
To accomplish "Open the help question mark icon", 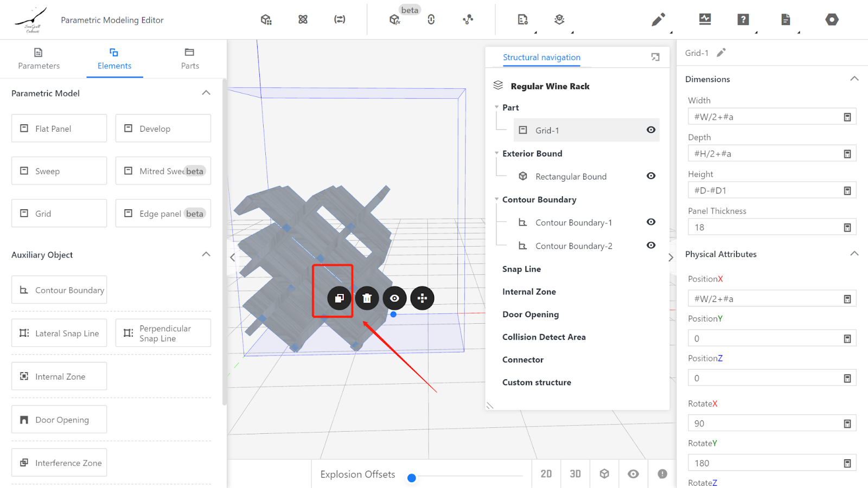I will click(x=743, y=20).
